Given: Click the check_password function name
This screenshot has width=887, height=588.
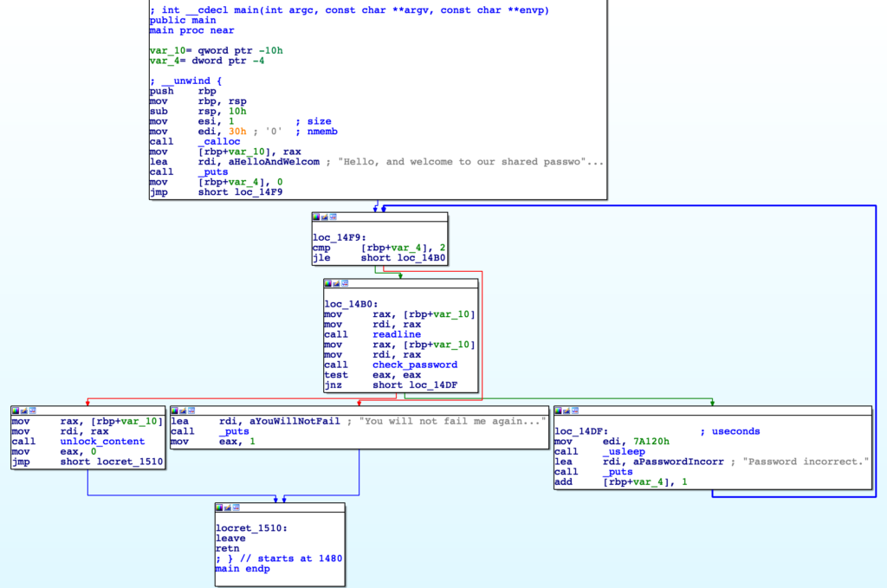Looking at the screenshot, I should (415, 365).
